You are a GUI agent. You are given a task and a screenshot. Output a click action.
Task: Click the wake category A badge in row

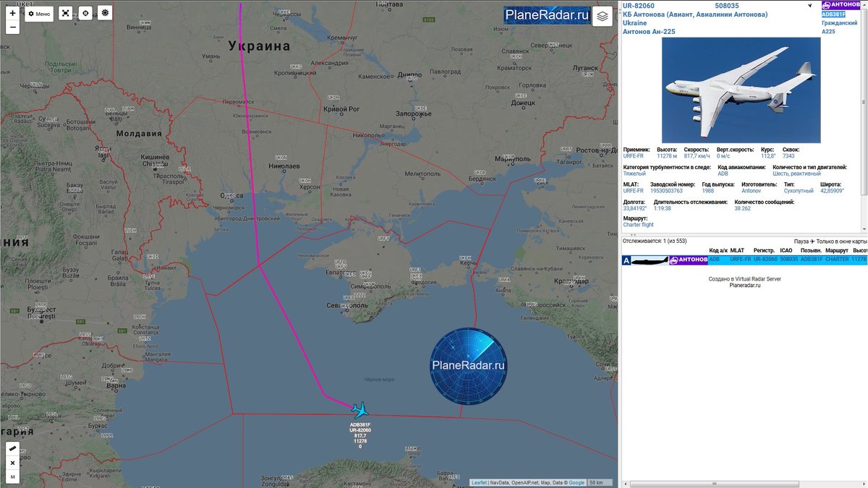(626, 260)
